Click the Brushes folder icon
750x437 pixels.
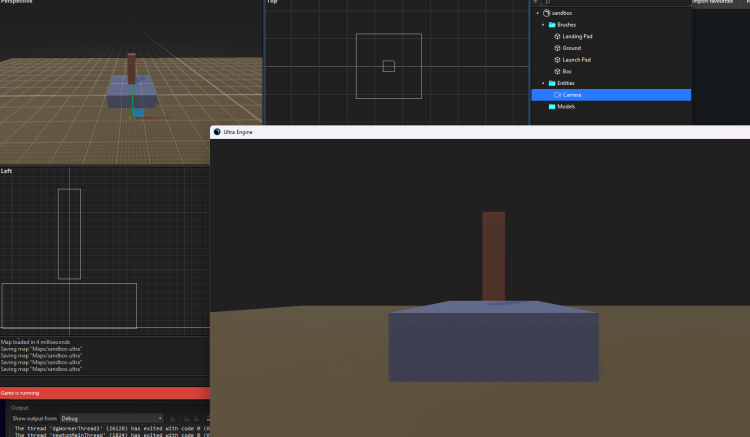tap(552, 24)
